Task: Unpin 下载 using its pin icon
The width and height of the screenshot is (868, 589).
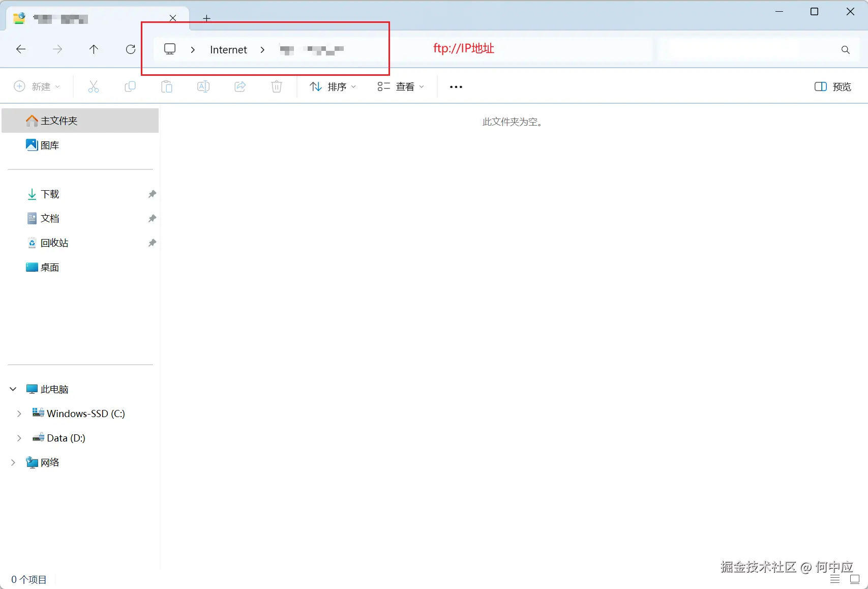Action: [152, 194]
